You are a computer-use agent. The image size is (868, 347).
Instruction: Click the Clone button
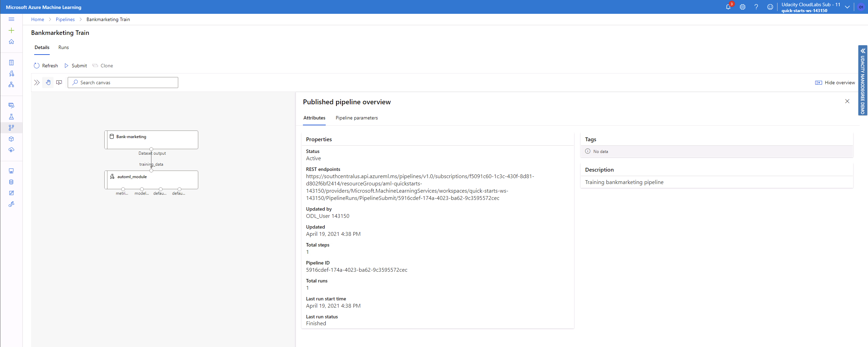click(x=103, y=66)
